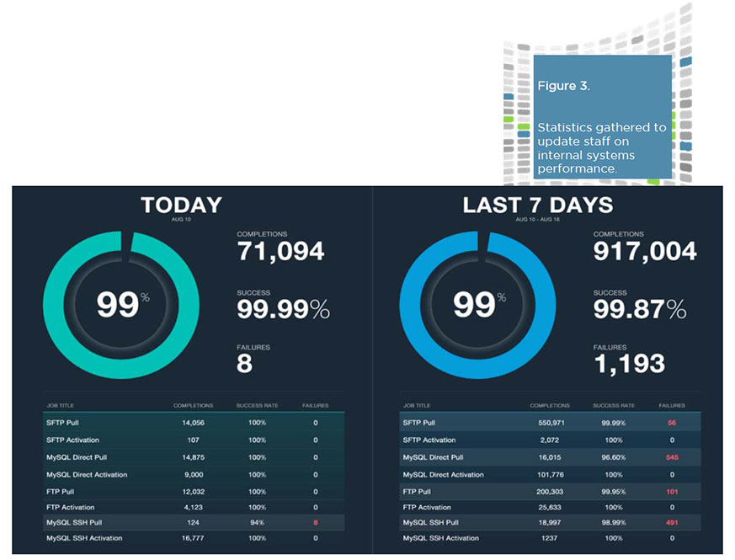Click the TODAY panel heading

pyautogui.click(x=181, y=205)
